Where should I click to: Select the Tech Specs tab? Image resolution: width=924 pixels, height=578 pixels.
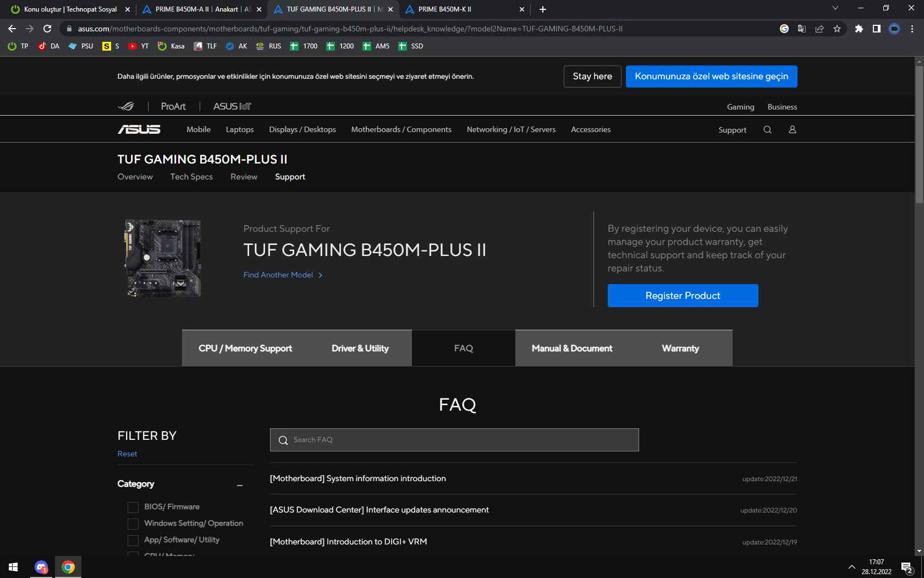pos(191,177)
